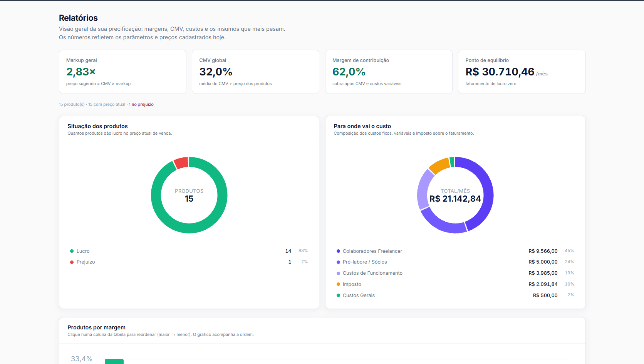This screenshot has height=364, width=644.
Task: Click the R$ 500,00 amount
Action: (x=545, y=296)
